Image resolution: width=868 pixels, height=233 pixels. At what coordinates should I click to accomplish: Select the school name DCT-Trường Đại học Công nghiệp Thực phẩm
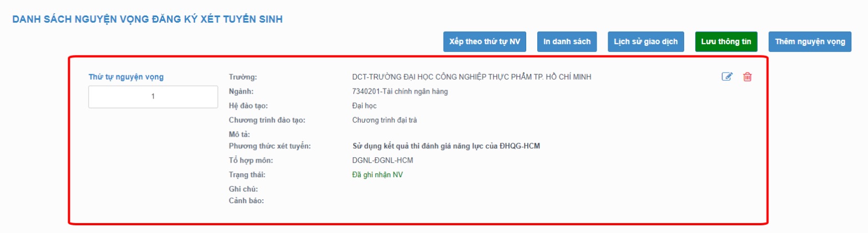(x=471, y=77)
